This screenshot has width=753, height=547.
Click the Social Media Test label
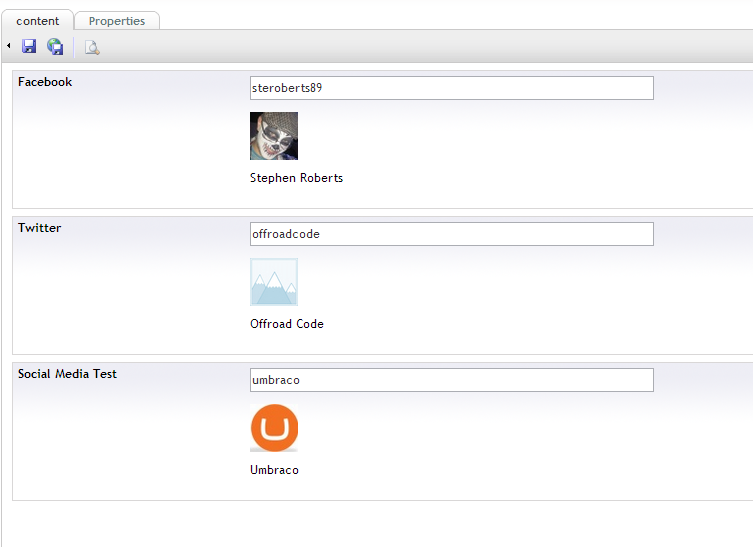[67, 374]
